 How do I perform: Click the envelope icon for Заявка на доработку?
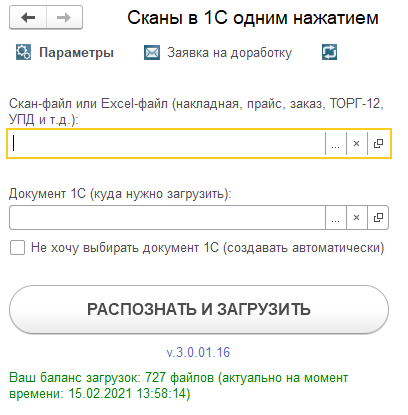click(x=152, y=53)
